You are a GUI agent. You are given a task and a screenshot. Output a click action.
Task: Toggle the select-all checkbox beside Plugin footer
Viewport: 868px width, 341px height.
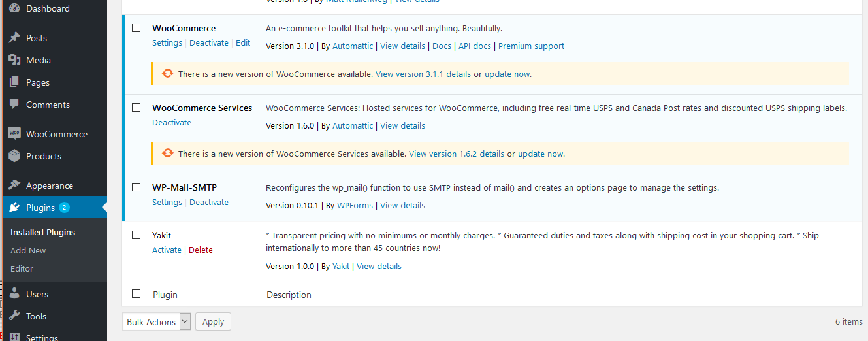coord(137,294)
